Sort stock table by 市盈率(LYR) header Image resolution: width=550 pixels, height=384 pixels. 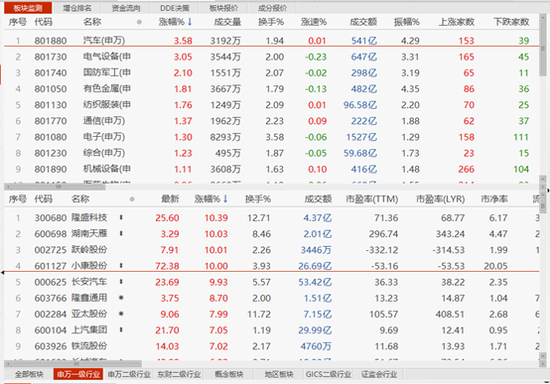[x=440, y=199]
